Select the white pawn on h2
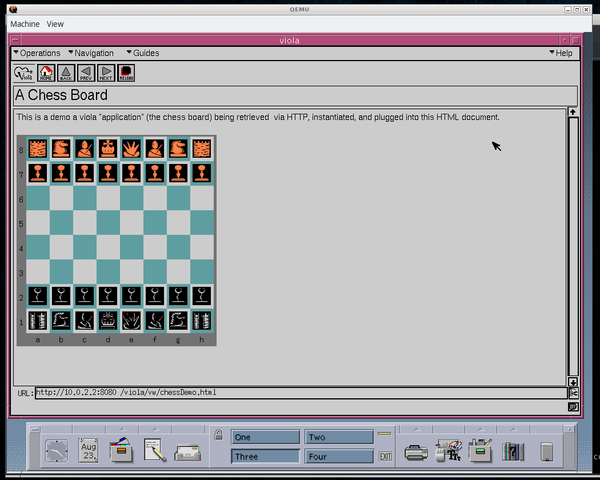The width and height of the screenshot is (600, 480). click(202, 296)
